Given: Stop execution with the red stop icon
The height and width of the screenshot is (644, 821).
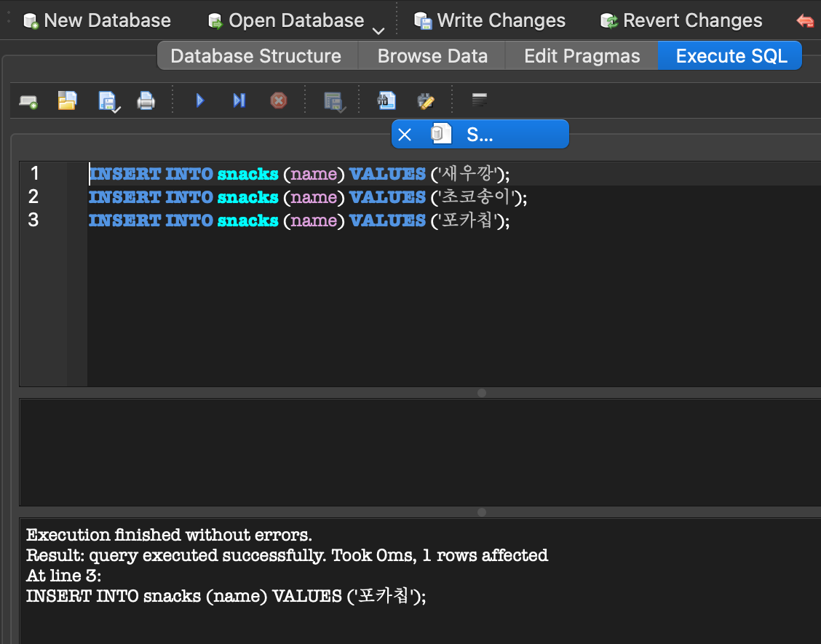Looking at the screenshot, I should pos(279,100).
